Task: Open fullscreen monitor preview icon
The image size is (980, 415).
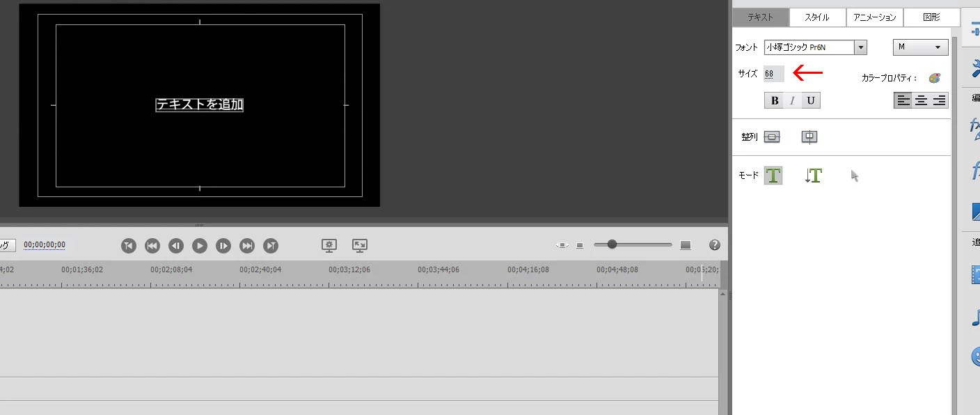Action: click(x=360, y=245)
